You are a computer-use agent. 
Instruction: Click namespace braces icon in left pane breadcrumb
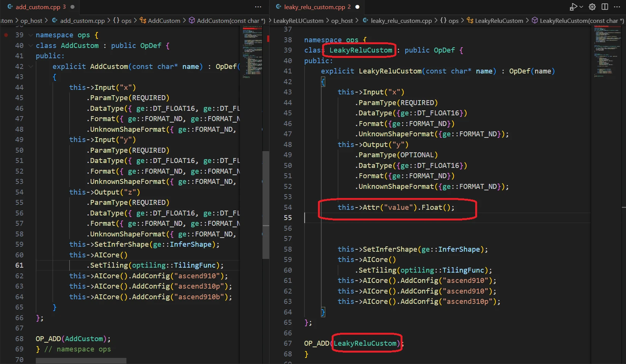(x=116, y=20)
